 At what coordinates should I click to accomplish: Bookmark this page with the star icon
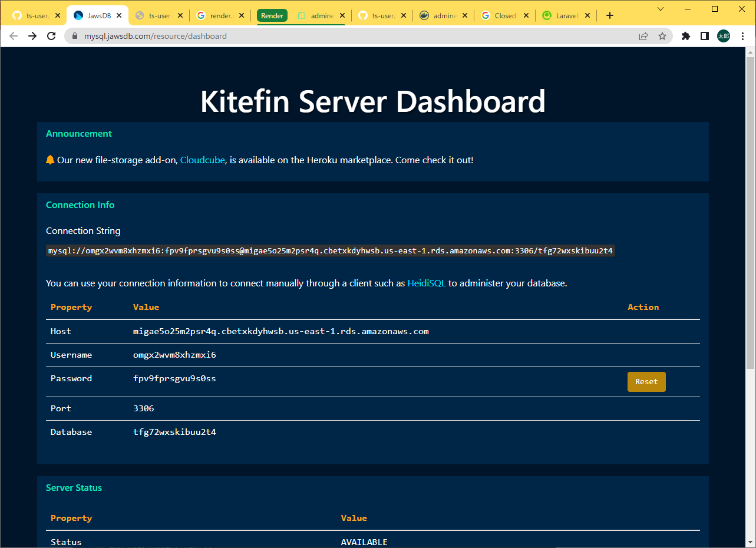coord(662,36)
